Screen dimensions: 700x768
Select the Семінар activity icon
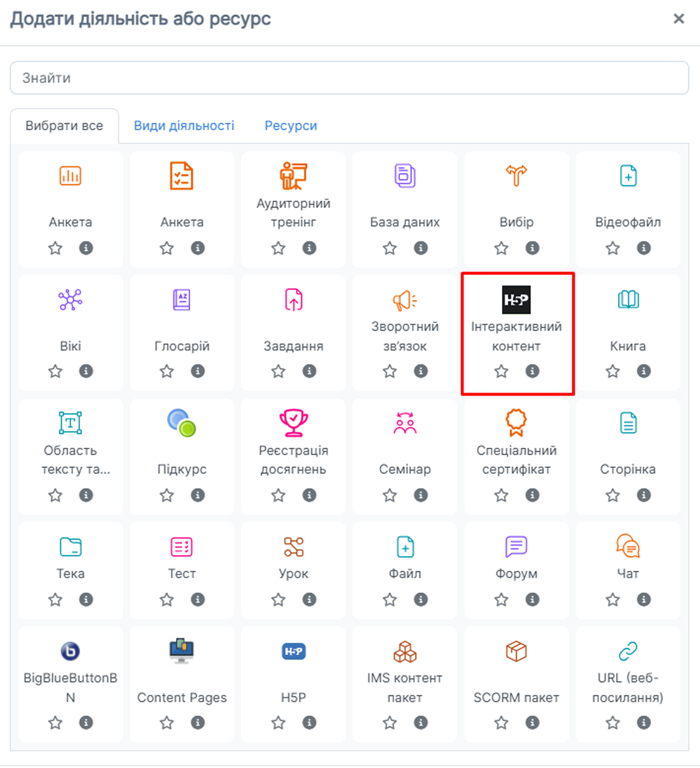tap(405, 423)
